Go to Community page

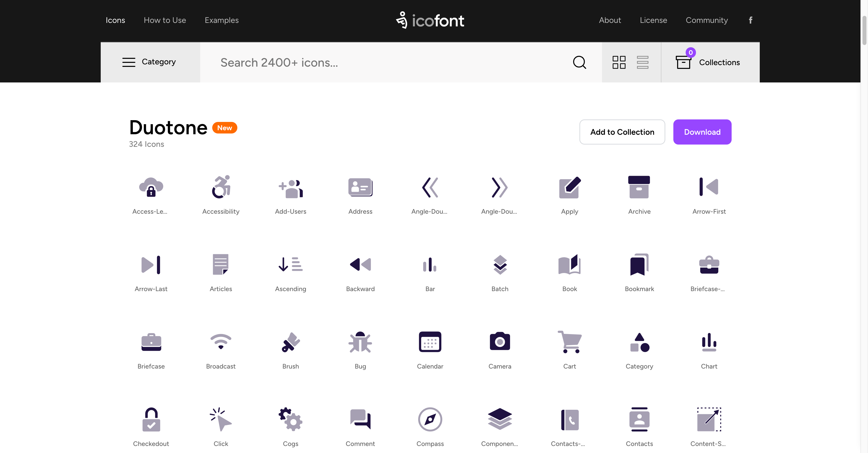(707, 20)
